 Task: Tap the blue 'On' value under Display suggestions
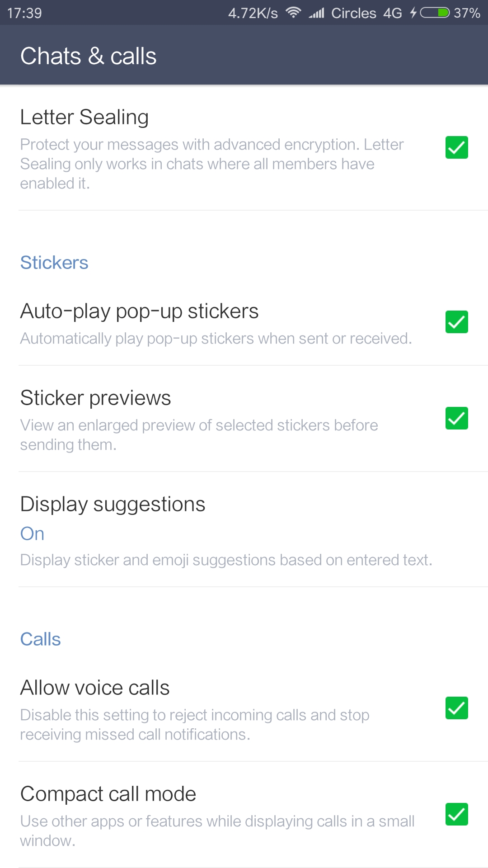pos(32,534)
